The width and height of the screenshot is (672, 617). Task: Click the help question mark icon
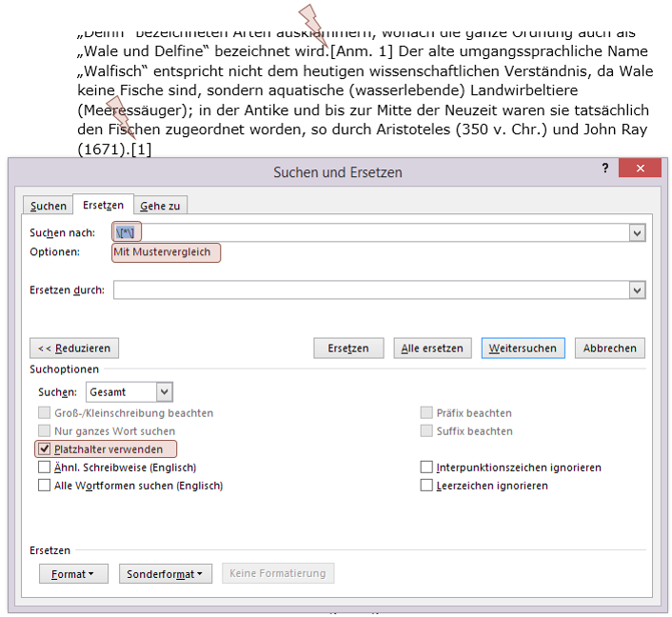coord(605,169)
